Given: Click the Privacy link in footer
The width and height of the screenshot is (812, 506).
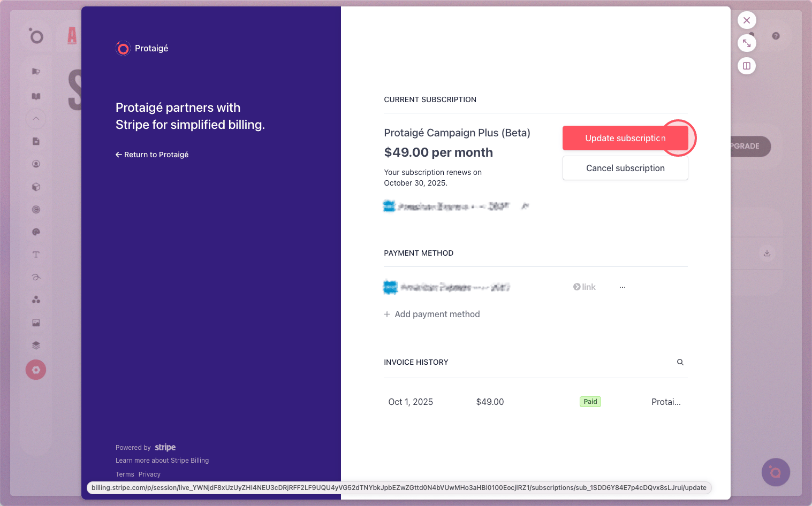Looking at the screenshot, I should coord(149,474).
